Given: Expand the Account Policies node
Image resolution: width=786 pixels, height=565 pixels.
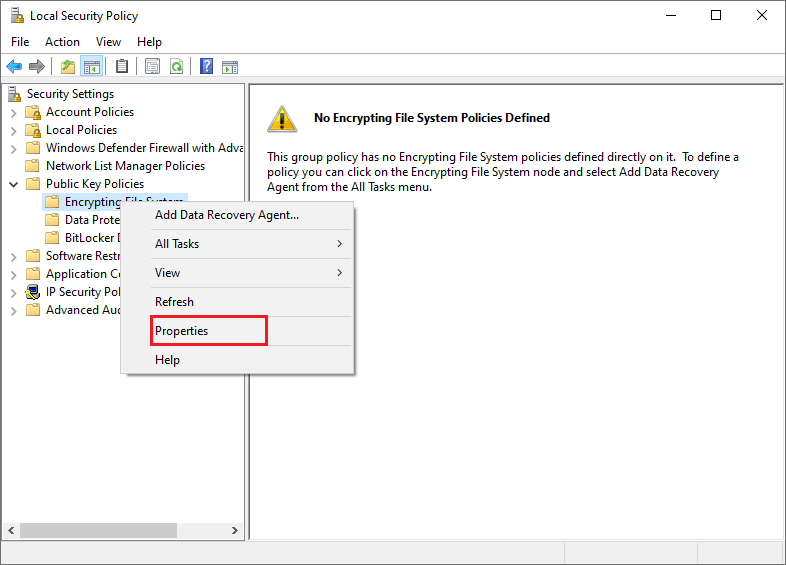Looking at the screenshot, I should (14, 112).
